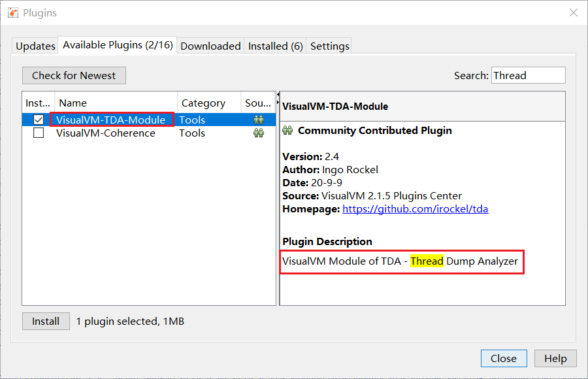Check the VisualVM-Coherence install checkbox
Screen dimensions: 588x379
pos(39,133)
